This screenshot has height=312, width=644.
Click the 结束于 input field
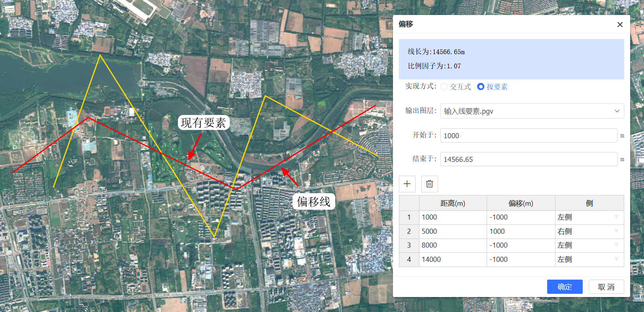tap(528, 159)
